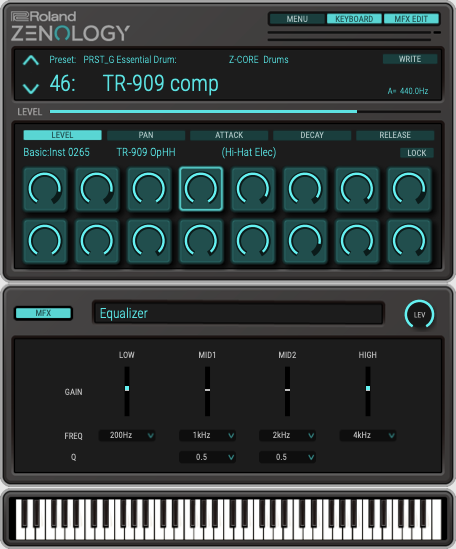Click the LOCK button
The image size is (456, 549).
pos(417,153)
